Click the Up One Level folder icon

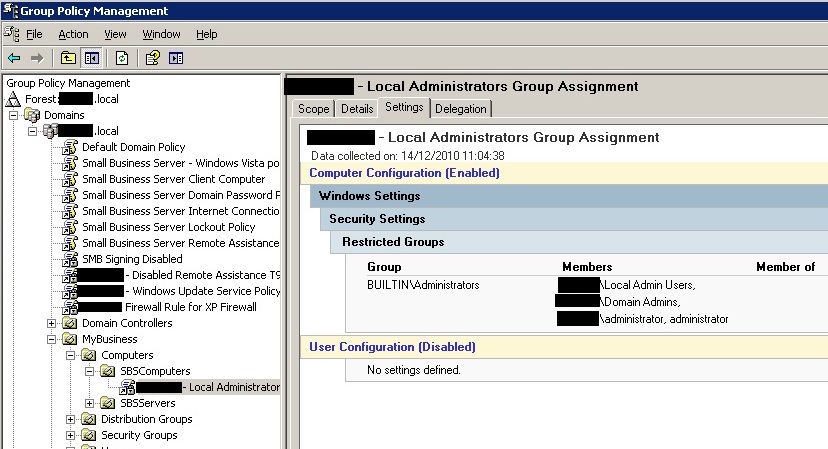(x=68, y=58)
